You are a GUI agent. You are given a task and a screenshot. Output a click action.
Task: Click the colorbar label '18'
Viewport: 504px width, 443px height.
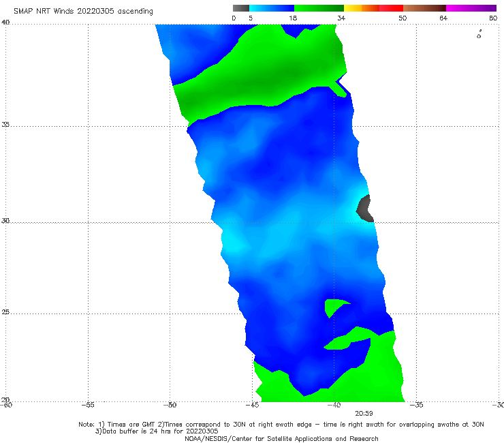click(x=293, y=18)
